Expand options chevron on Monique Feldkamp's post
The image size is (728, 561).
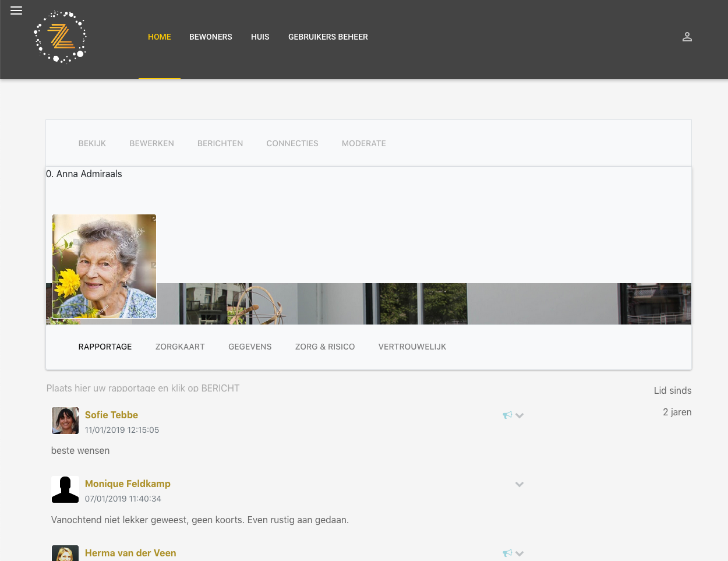click(520, 484)
